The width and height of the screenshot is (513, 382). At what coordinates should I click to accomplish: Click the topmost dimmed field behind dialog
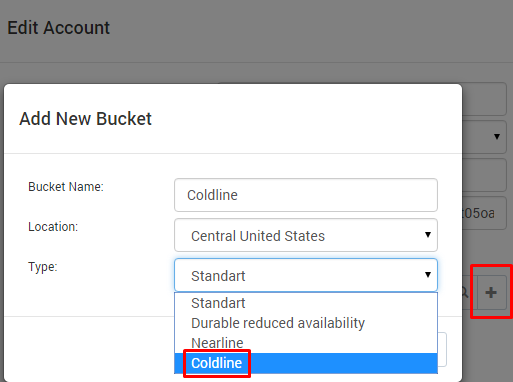point(484,99)
